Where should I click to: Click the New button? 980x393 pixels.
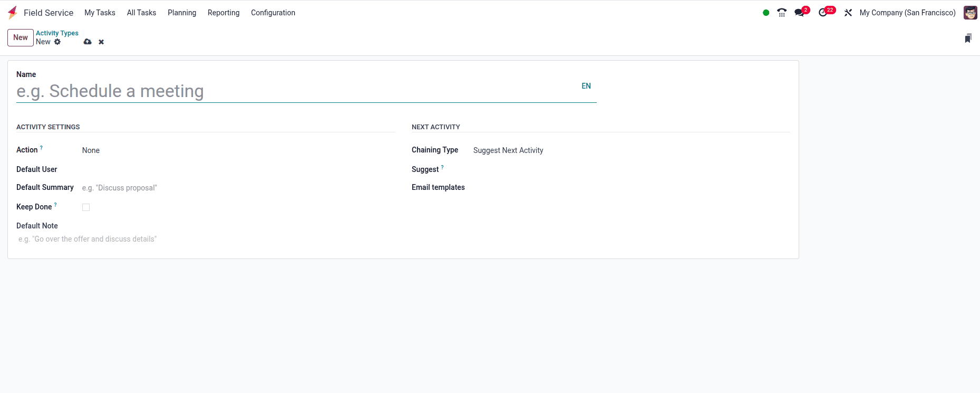pyautogui.click(x=21, y=37)
